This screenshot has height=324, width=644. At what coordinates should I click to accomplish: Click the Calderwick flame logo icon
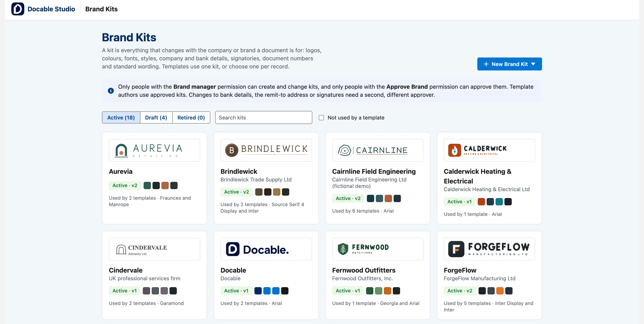point(454,150)
